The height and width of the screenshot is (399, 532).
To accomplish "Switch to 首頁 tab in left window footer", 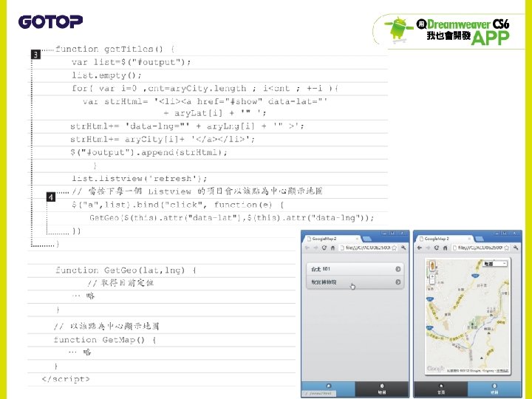I will (328, 389).
